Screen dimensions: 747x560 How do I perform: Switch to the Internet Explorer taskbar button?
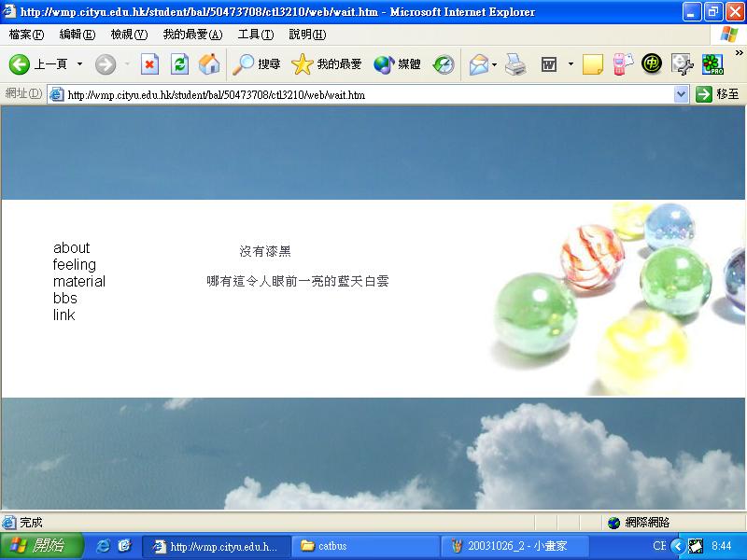(216, 546)
